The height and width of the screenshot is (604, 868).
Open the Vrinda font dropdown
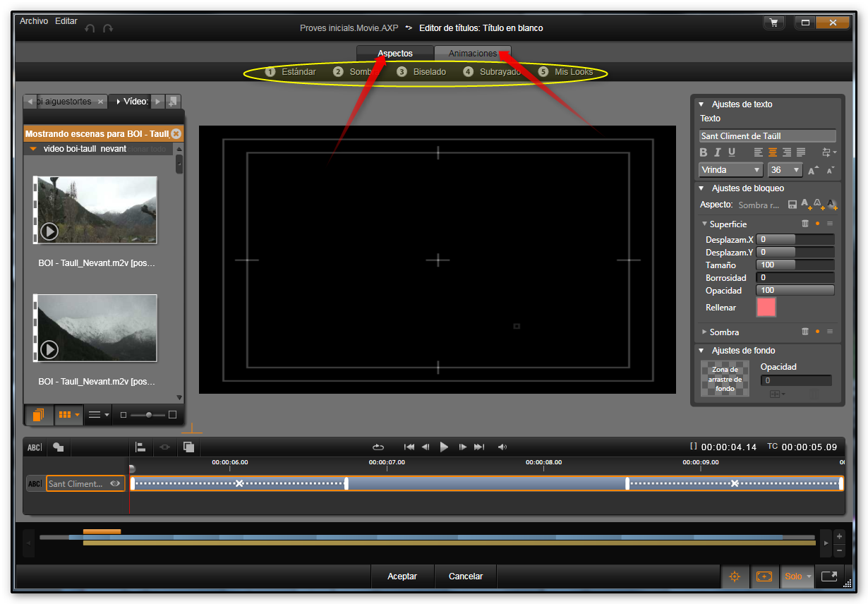(731, 170)
